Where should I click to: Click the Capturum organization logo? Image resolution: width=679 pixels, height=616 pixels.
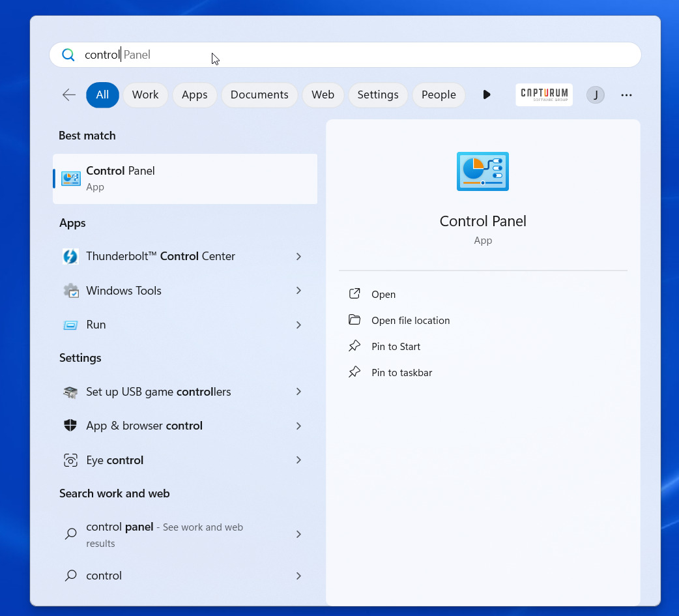pyautogui.click(x=543, y=95)
